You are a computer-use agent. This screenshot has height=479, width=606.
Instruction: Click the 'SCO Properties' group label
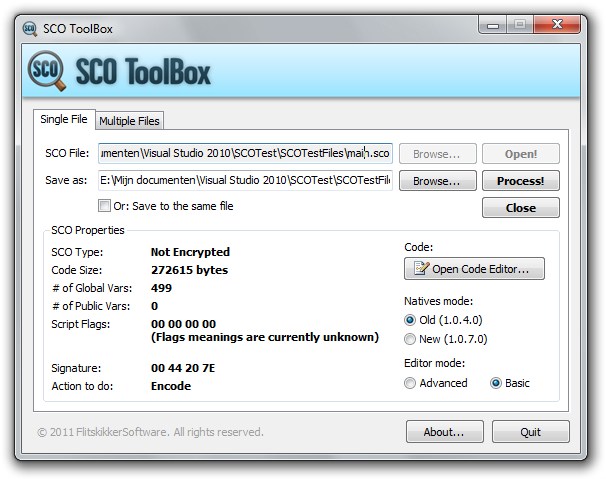tap(88, 230)
